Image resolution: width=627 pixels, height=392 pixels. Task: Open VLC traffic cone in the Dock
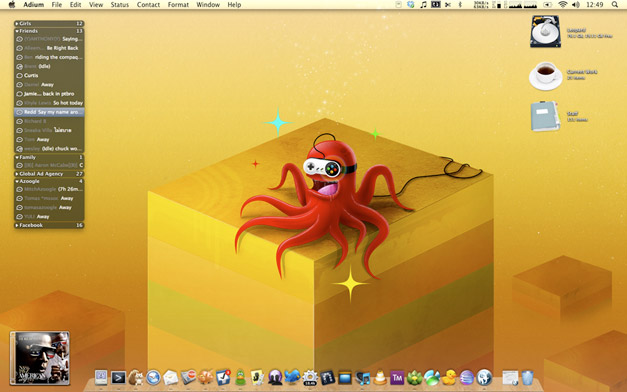pos(379,377)
